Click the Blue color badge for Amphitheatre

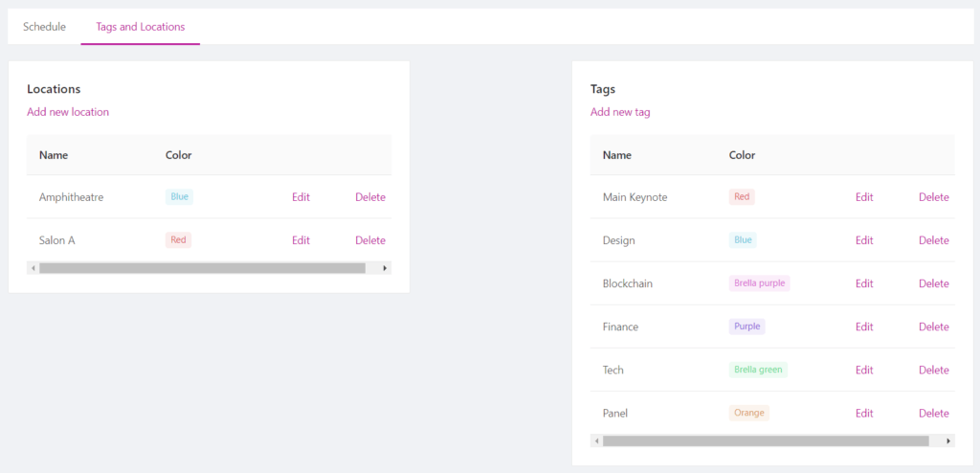(179, 197)
